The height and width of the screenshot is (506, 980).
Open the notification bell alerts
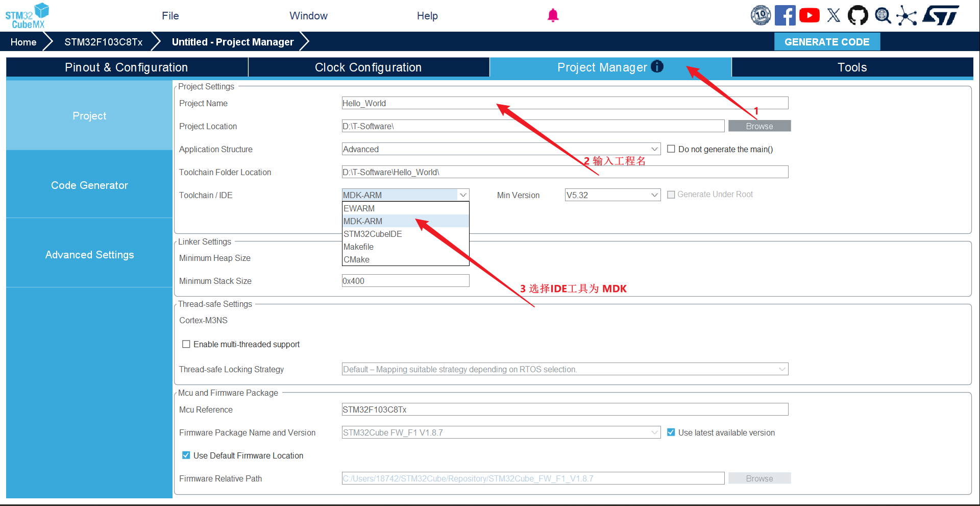(x=553, y=15)
